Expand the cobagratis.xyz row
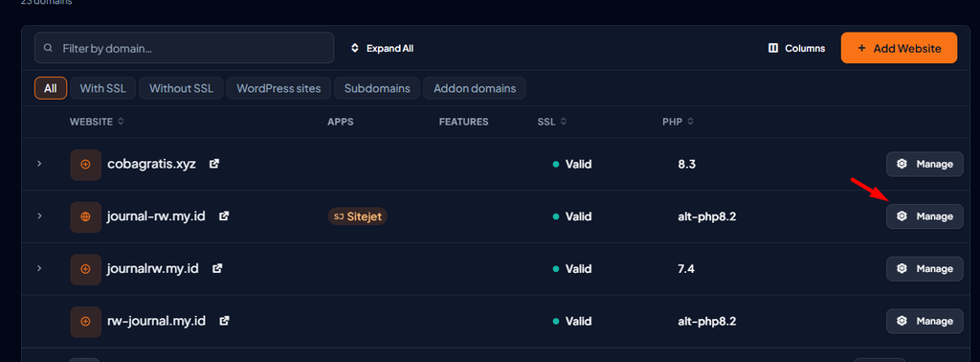Viewport: 980px width, 362px height. point(38,164)
